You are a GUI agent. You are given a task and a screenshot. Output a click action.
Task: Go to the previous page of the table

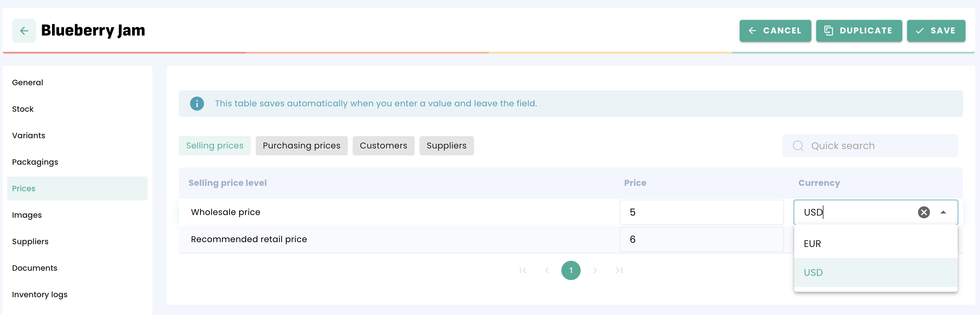[547, 270]
